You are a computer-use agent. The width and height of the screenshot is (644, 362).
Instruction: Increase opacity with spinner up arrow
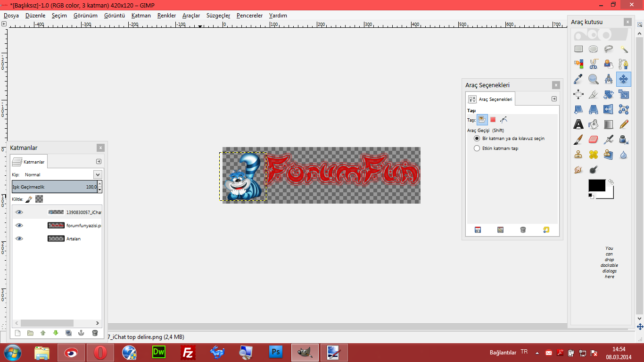(x=100, y=184)
